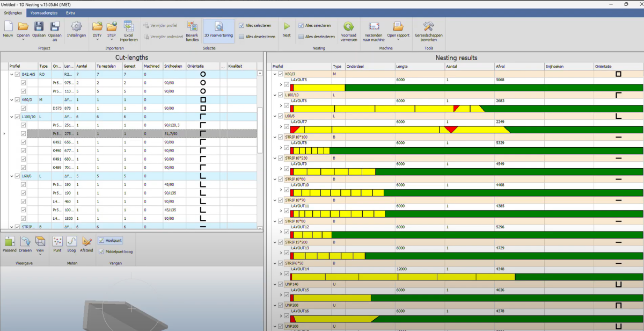Click the Lengte column header in results

click(x=420, y=66)
